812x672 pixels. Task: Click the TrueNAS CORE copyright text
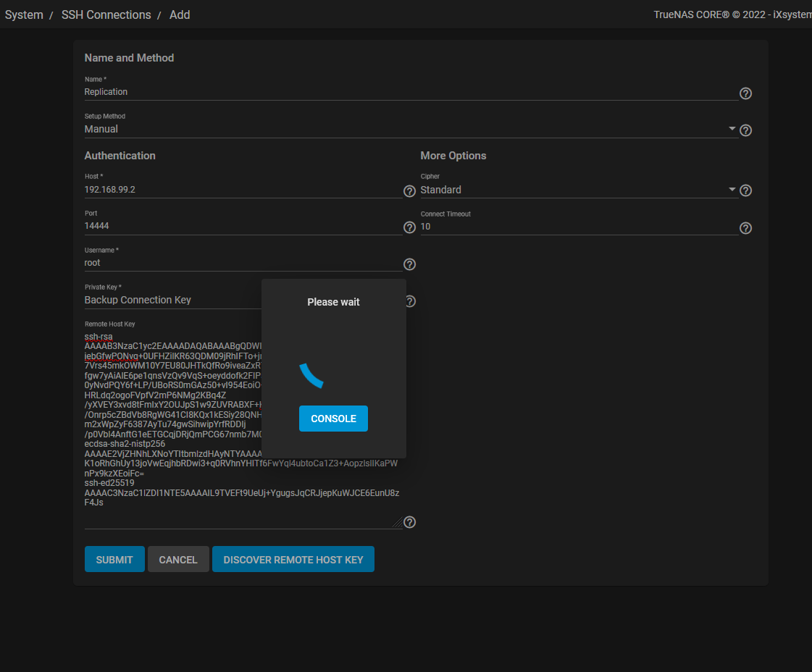tap(732, 14)
